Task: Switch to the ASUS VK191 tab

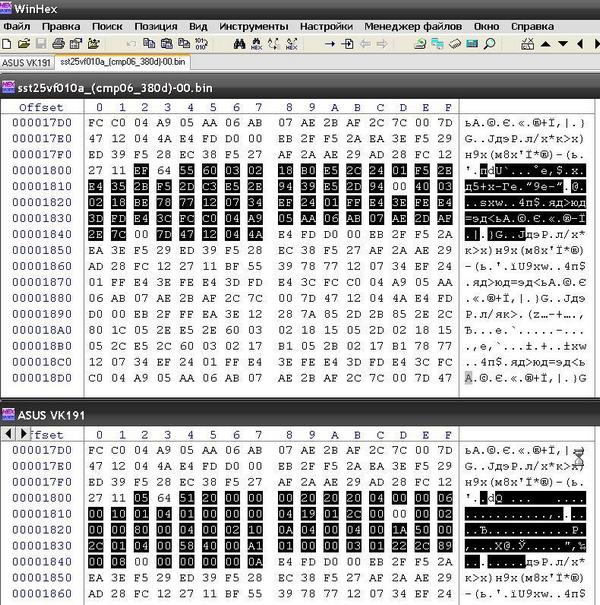Action: [x=22, y=63]
